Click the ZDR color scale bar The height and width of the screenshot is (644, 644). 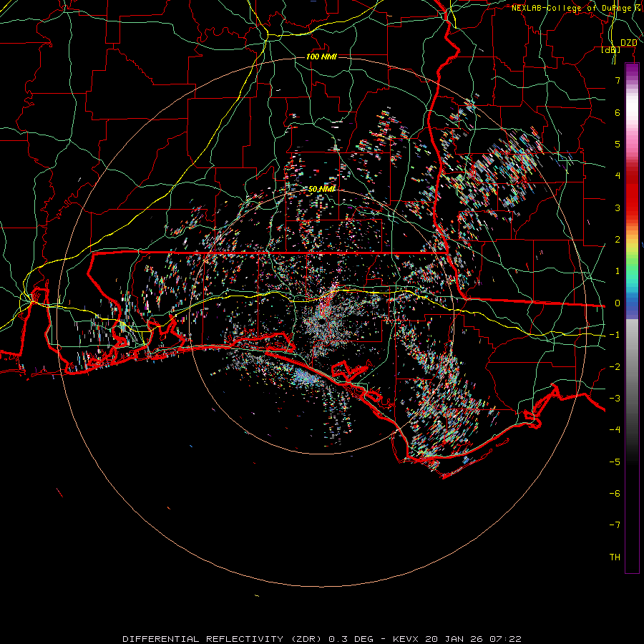pos(632,318)
